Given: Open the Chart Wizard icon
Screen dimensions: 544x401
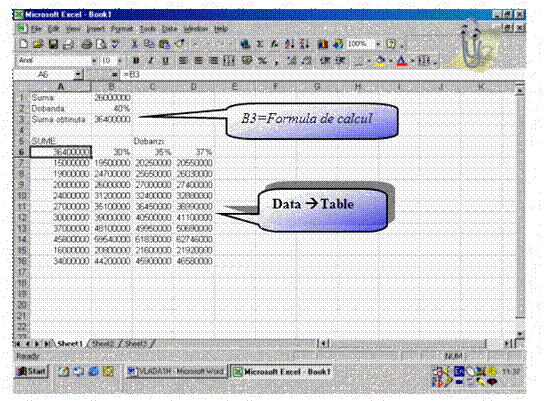Looking at the screenshot, I should coord(323,44).
